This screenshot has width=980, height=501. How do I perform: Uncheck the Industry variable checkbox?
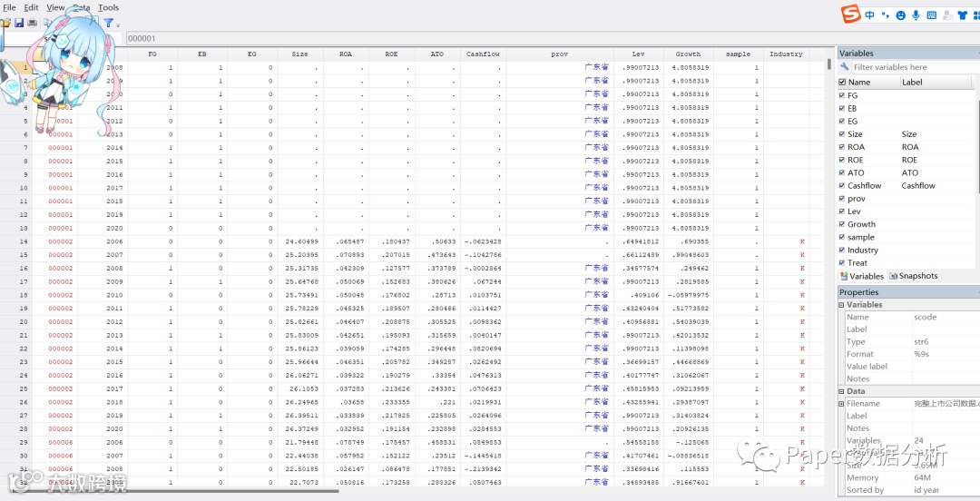click(841, 250)
